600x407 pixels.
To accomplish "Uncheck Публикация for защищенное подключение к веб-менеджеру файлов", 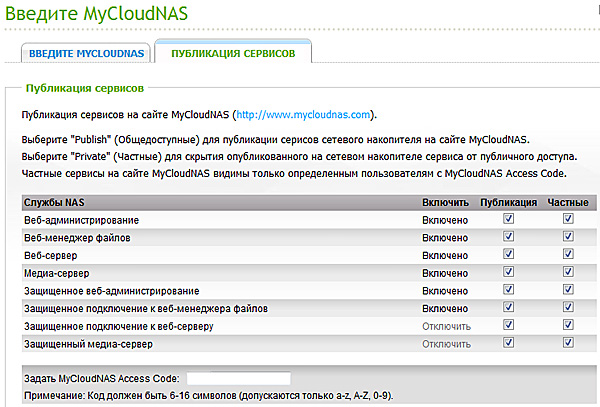I will point(509,308).
